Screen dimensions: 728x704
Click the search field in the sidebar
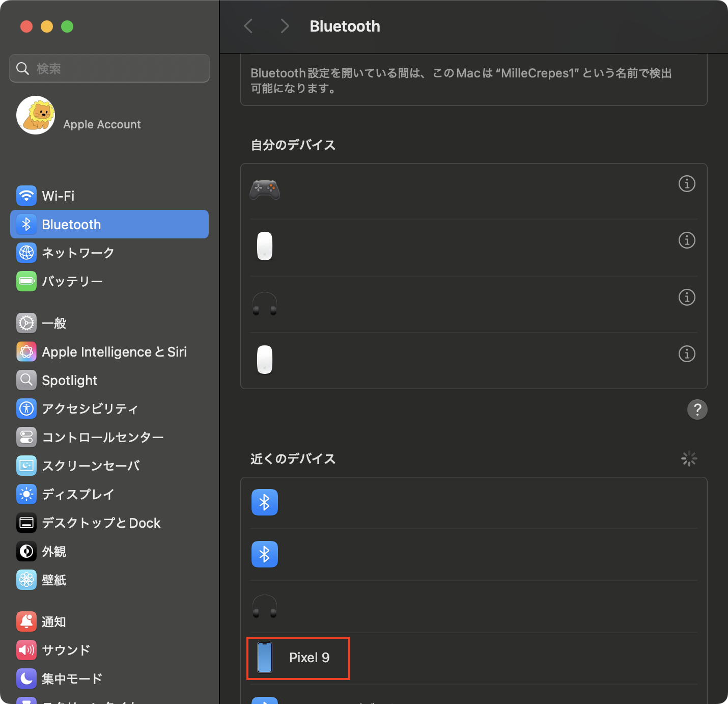click(109, 68)
